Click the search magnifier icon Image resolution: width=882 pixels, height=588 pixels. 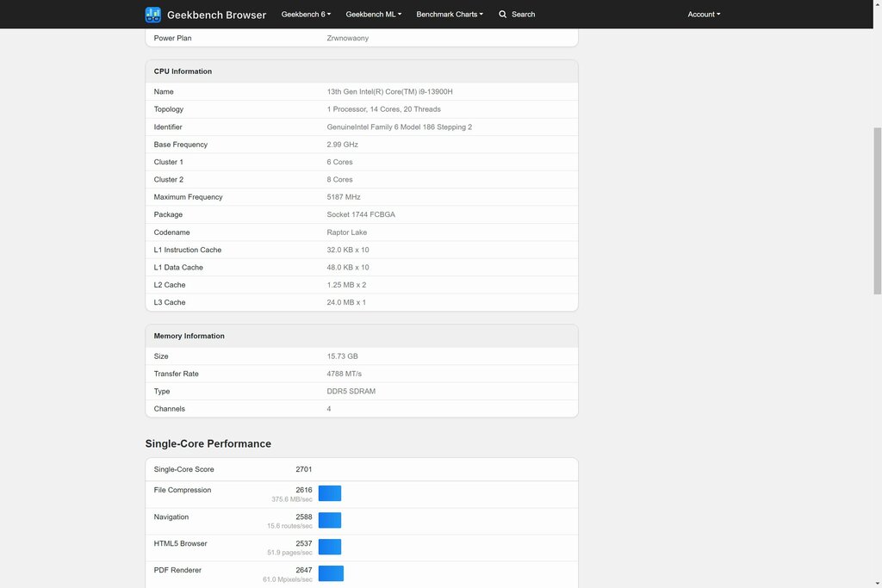502,15
